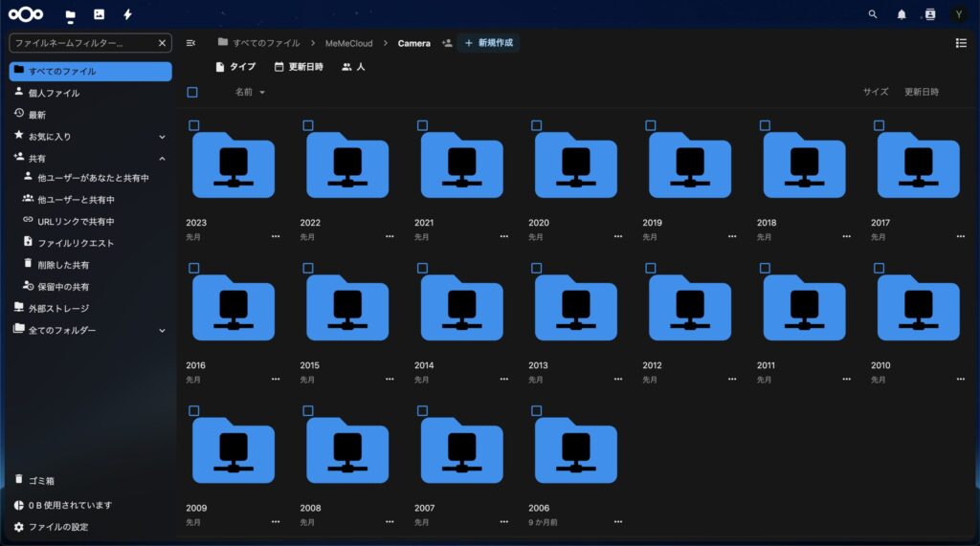The width and height of the screenshot is (980, 546).
Task: Toggle the select-all checkbox
Action: click(192, 93)
